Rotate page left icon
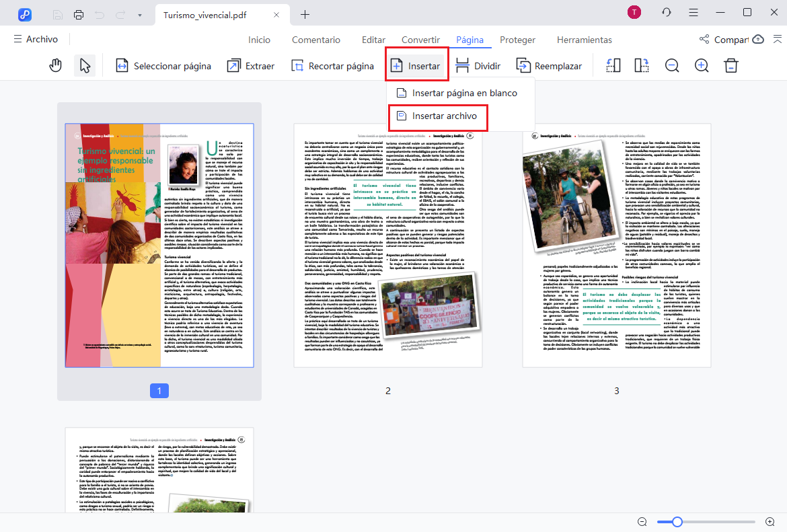Screen dimensions: 787x532 pyautogui.click(x=613, y=66)
